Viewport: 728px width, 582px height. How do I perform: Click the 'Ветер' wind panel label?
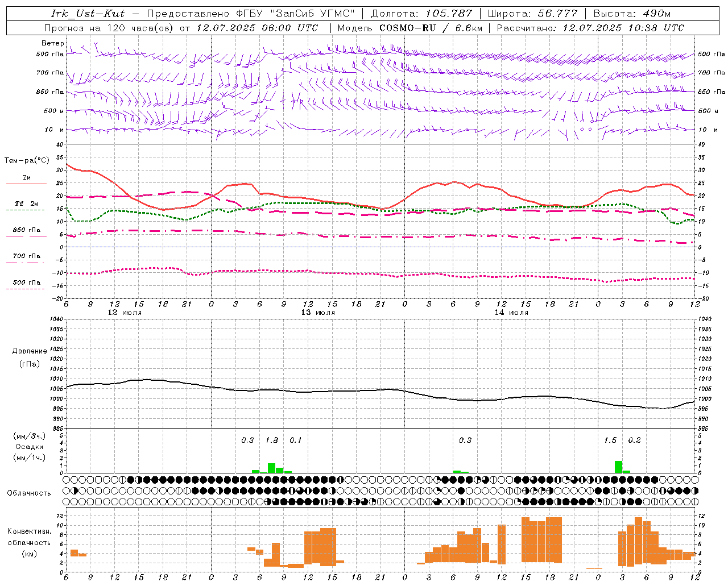pyautogui.click(x=52, y=43)
